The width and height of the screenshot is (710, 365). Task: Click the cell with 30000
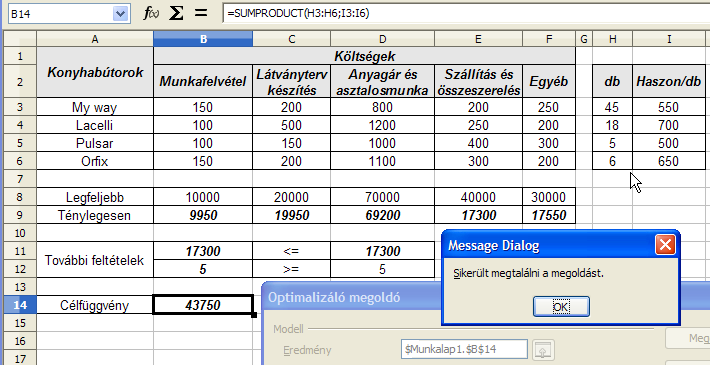549,197
